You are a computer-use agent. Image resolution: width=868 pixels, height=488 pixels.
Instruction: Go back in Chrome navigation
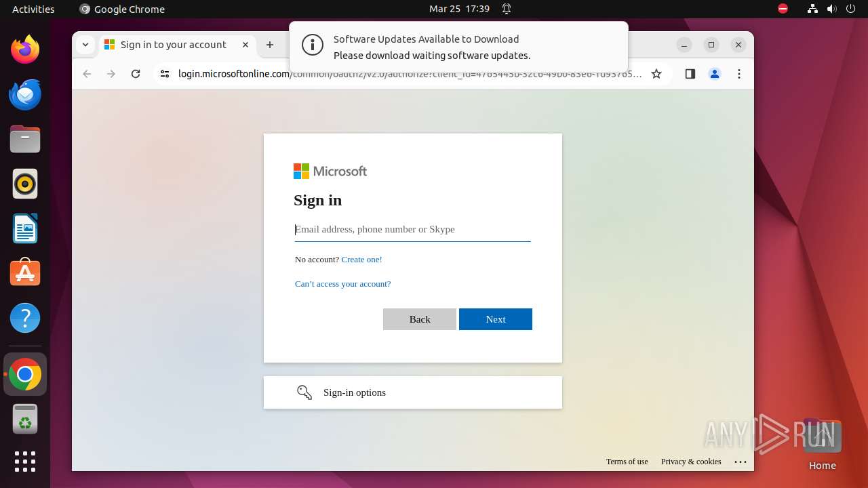pyautogui.click(x=87, y=74)
